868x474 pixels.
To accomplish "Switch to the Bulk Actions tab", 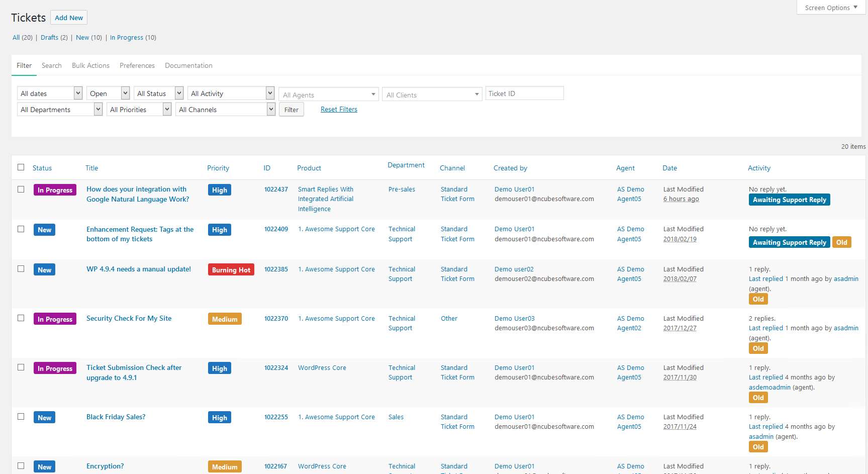I will [90, 65].
